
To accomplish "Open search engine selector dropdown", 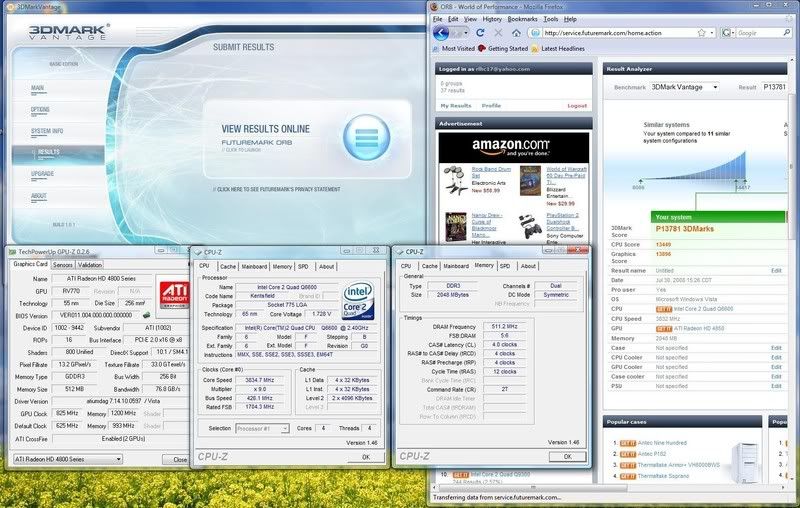I will click(727, 33).
